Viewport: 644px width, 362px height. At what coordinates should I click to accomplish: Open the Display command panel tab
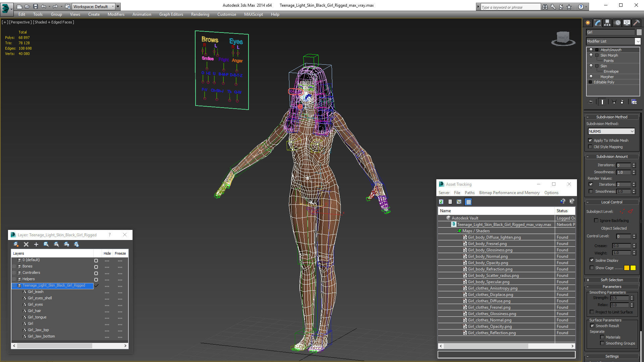click(627, 22)
